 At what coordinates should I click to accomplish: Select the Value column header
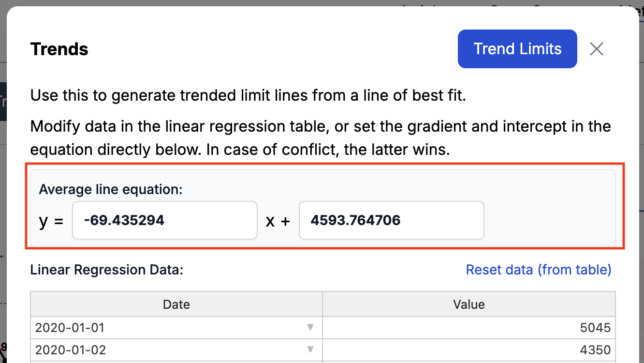point(469,304)
